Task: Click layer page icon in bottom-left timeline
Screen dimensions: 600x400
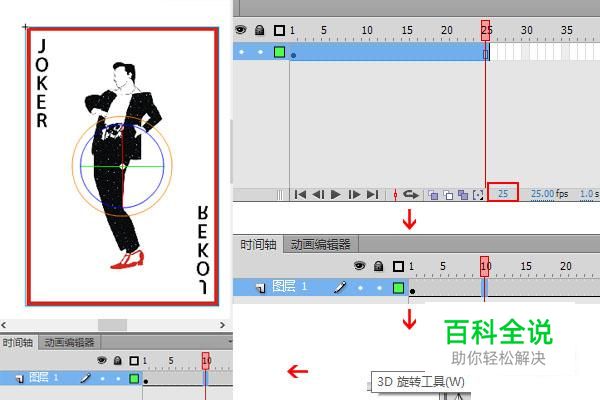Action: click(x=20, y=379)
